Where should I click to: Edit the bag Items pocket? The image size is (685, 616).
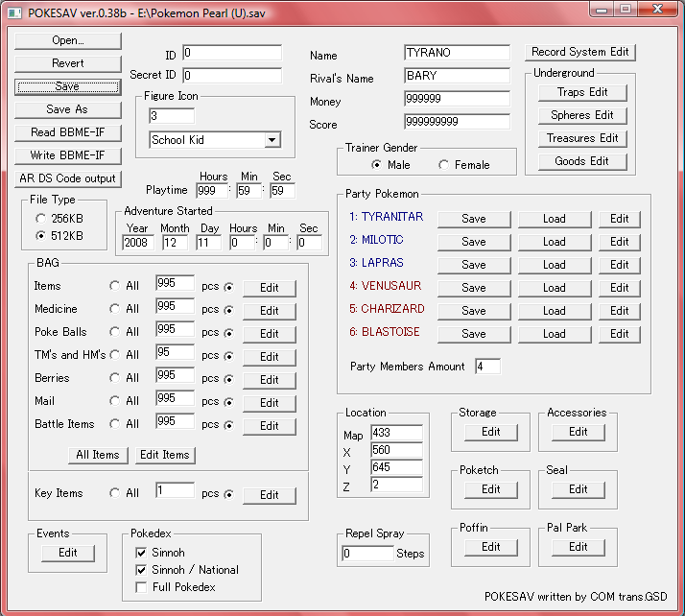[x=269, y=288]
